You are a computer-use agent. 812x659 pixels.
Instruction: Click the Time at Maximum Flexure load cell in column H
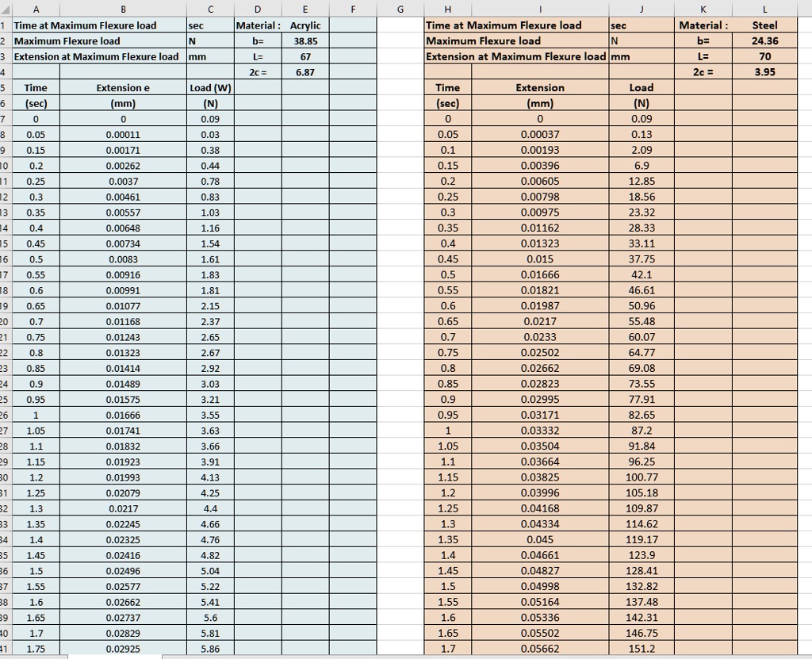[x=515, y=25]
